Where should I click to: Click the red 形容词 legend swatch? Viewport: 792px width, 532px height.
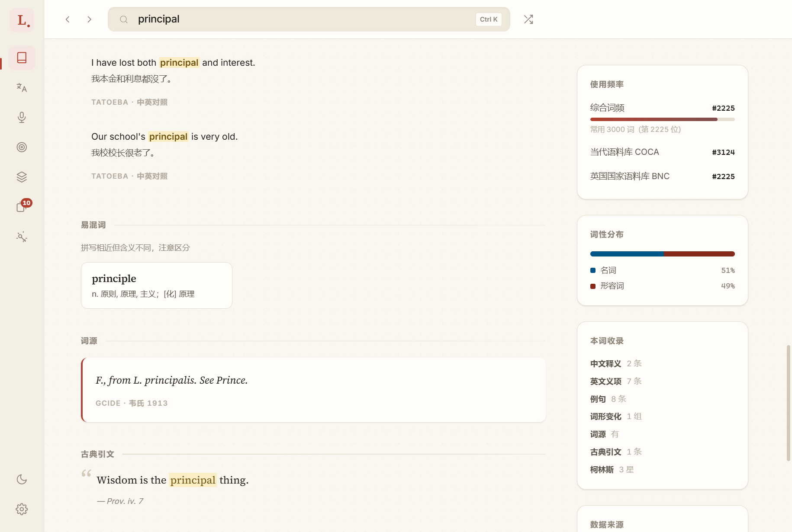point(593,286)
